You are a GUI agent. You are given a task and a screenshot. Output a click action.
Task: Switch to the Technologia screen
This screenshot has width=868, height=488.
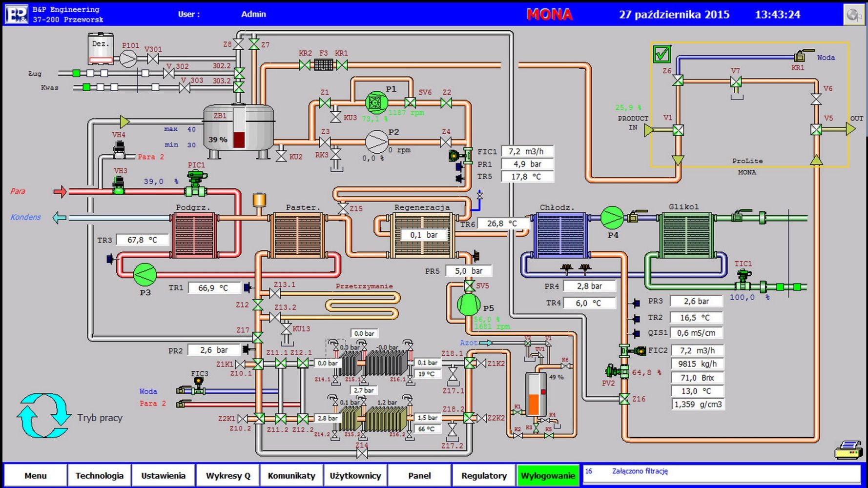[99, 475]
